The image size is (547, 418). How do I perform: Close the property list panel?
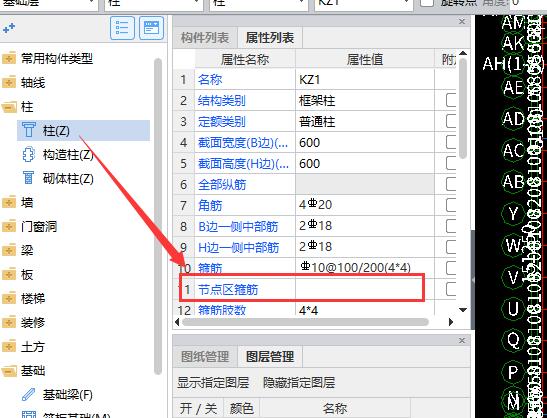462,22
